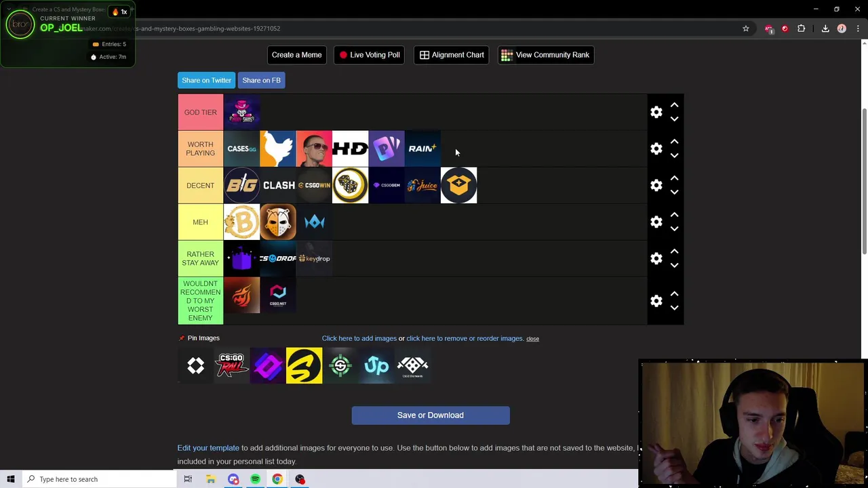The image size is (868, 488).
Task: Open the Edit your template link
Action: (x=208, y=448)
